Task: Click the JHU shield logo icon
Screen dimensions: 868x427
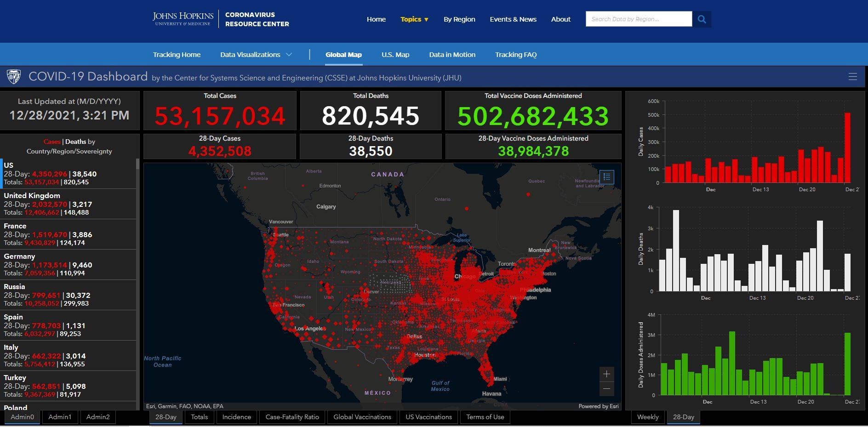Action: point(14,77)
